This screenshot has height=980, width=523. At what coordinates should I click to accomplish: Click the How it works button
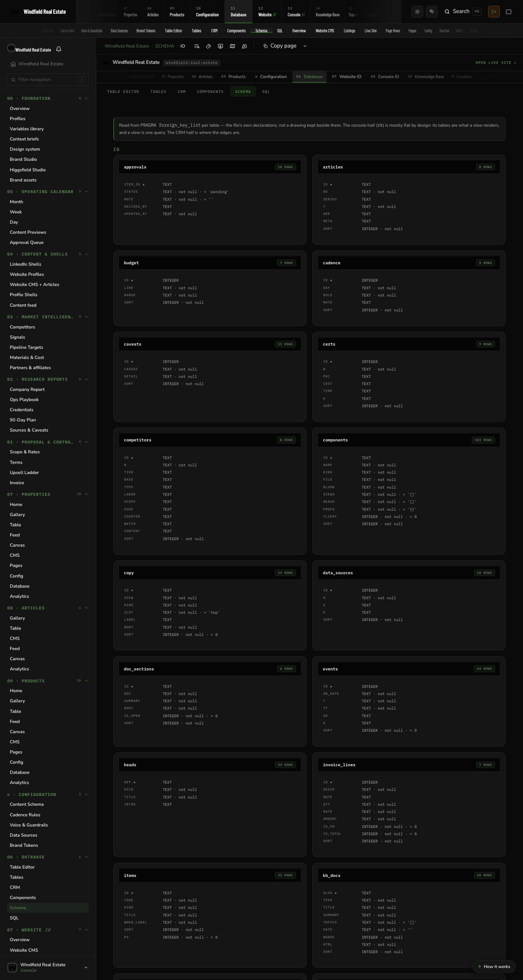(494, 966)
